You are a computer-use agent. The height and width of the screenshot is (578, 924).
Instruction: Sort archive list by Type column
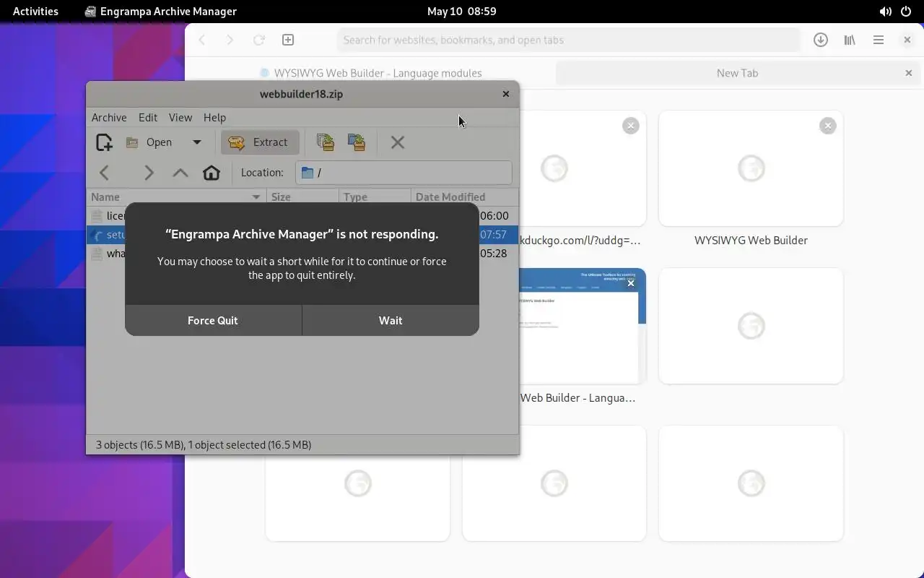point(375,197)
